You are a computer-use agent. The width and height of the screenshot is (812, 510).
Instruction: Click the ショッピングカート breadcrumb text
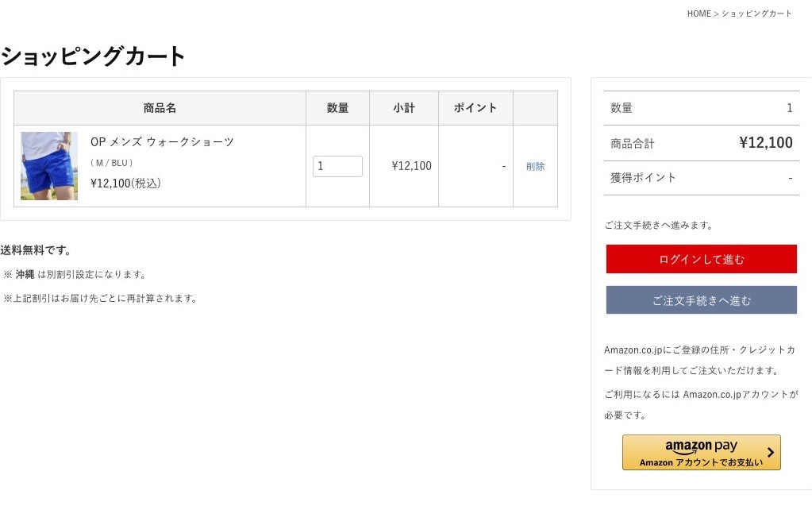(x=756, y=14)
